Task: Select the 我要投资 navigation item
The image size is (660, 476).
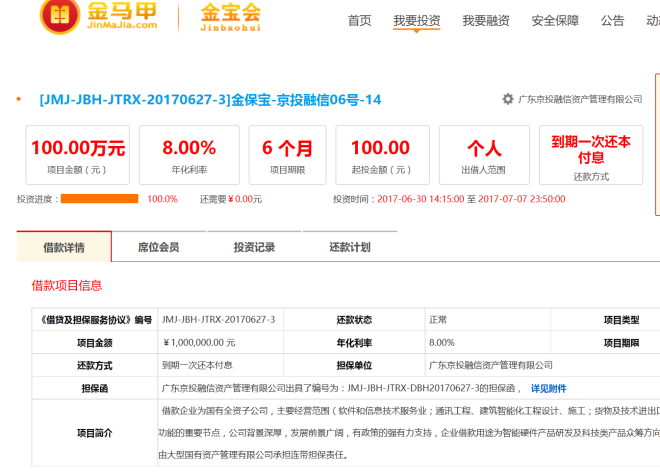Action: (x=417, y=20)
